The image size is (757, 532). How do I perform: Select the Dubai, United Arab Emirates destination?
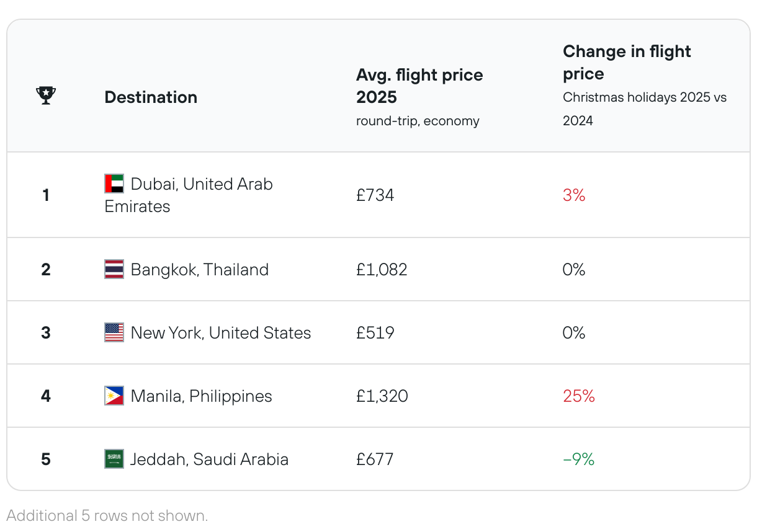coord(189,195)
